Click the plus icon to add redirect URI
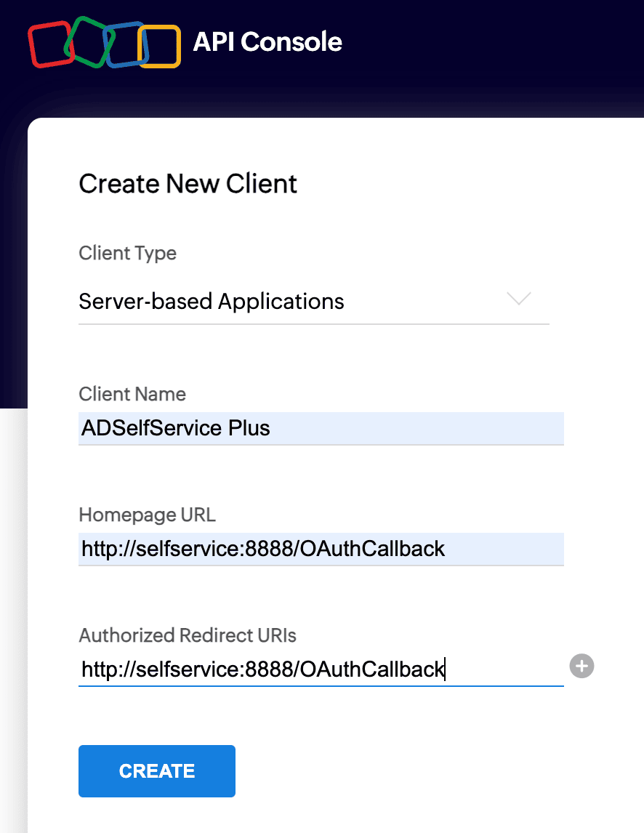The height and width of the screenshot is (833, 644). pos(581,666)
